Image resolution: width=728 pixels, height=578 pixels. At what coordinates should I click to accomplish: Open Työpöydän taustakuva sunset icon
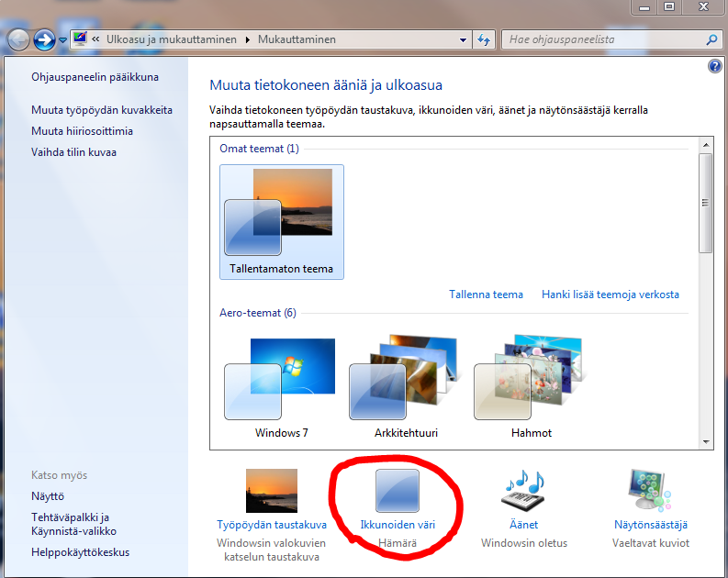click(272, 490)
